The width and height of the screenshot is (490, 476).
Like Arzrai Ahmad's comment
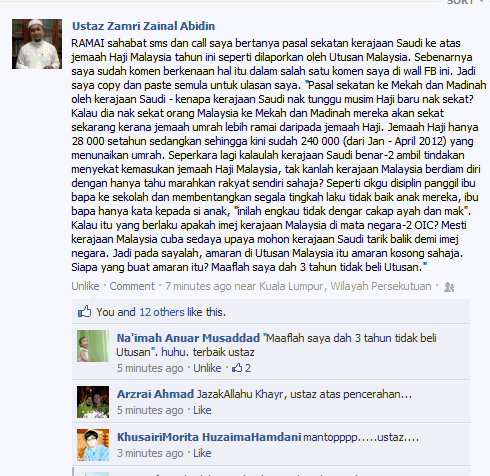pos(202,410)
